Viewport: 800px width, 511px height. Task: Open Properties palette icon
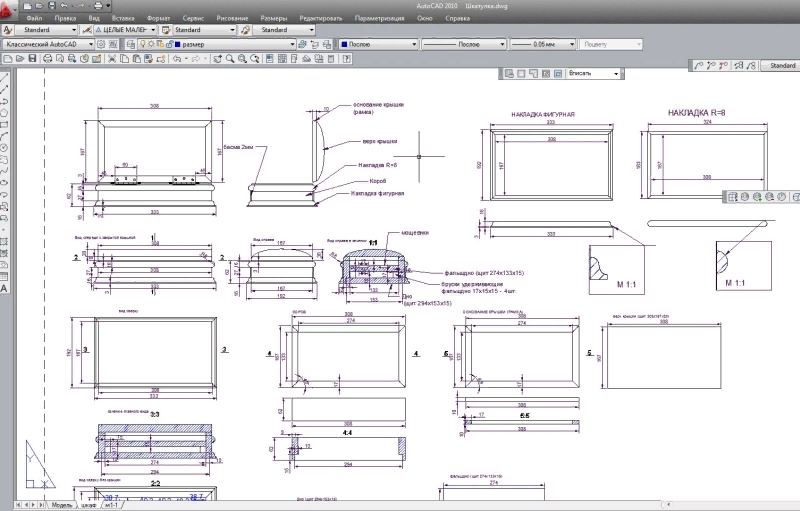click(x=270, y=59)
